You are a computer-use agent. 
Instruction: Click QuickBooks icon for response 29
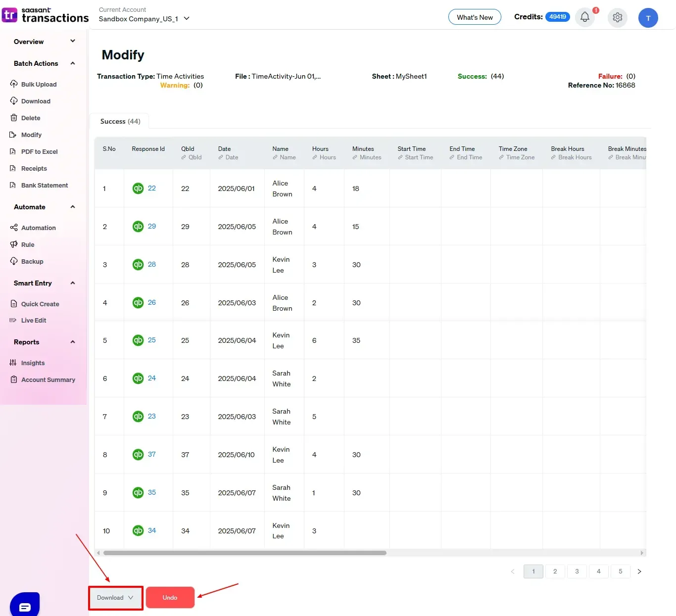tap(138, 226)
